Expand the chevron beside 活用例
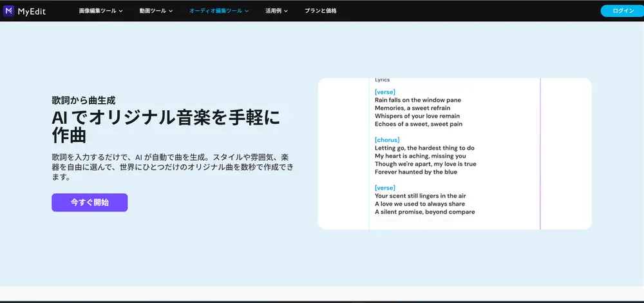The image size is (644, 303). (285, 11)
